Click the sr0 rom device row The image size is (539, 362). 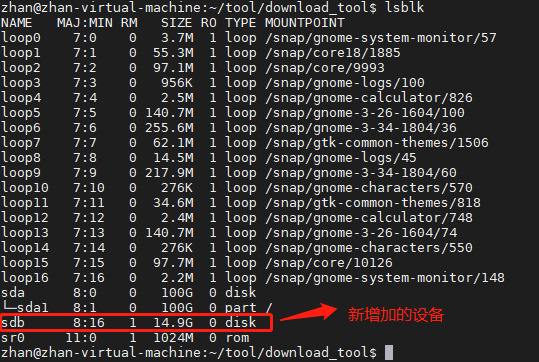tap(125, 338)
